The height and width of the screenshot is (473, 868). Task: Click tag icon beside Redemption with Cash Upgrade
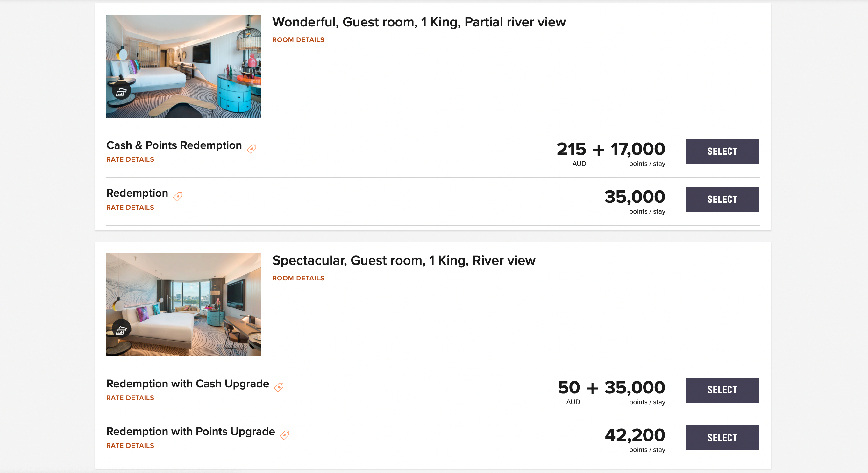279,387
